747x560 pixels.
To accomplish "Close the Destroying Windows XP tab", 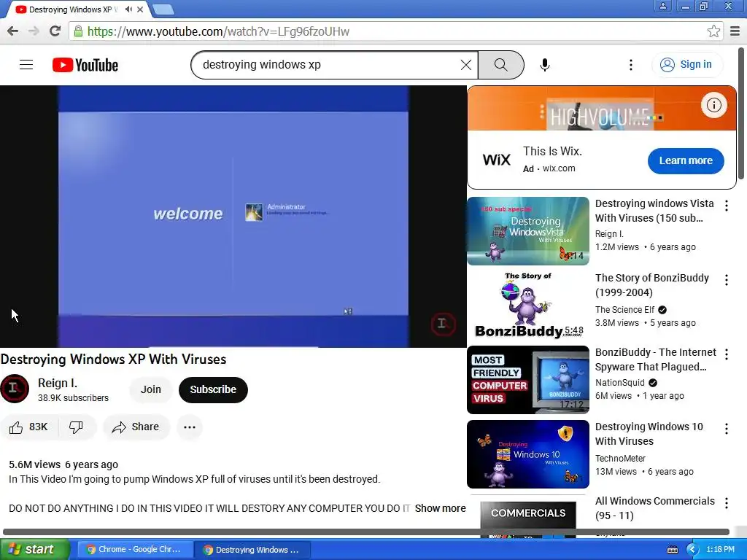I will click(140, 9).
